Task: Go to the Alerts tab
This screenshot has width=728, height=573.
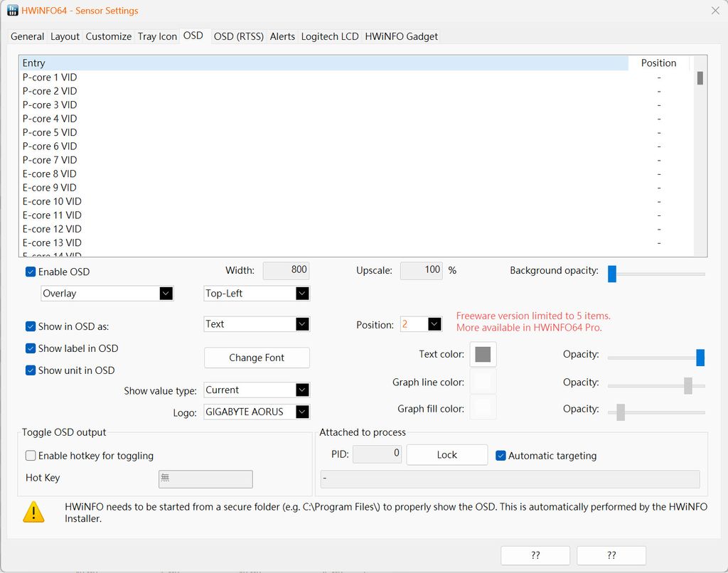Action: 282,36
